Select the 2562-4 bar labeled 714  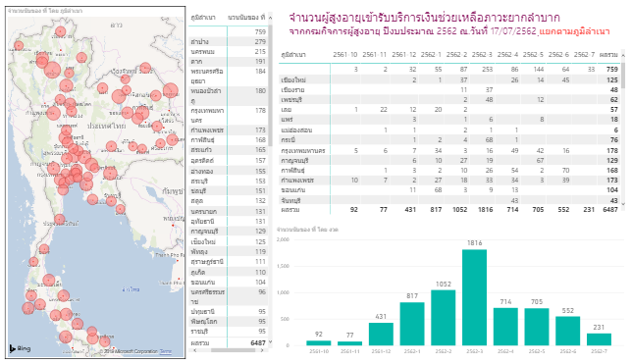click(505, 327)
